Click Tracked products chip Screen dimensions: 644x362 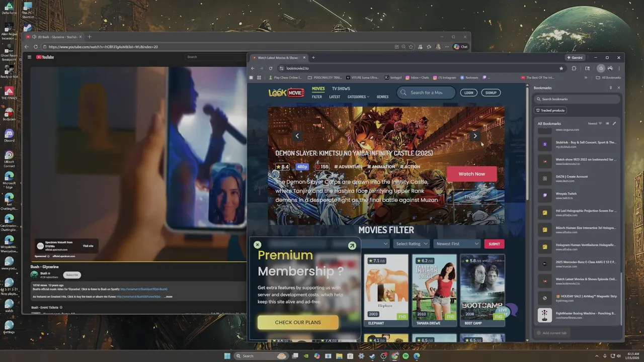click(550, 110)
